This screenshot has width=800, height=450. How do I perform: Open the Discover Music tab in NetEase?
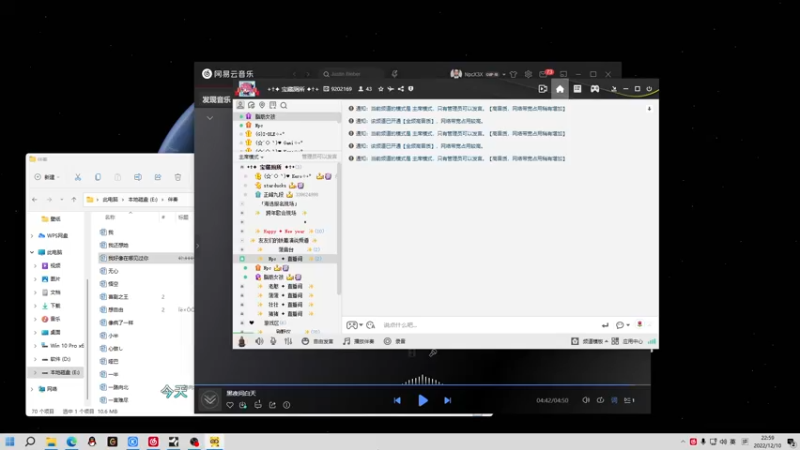click(x=216, y=99)
